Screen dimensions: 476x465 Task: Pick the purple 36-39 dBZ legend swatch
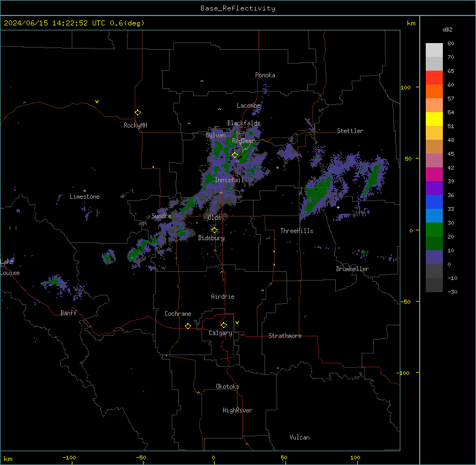tap(434, 188)
